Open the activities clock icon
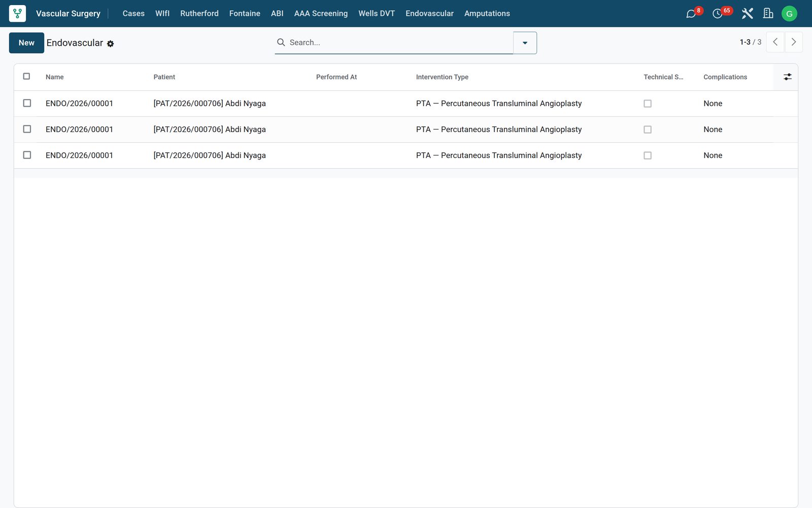 click(x=717, y=14)
